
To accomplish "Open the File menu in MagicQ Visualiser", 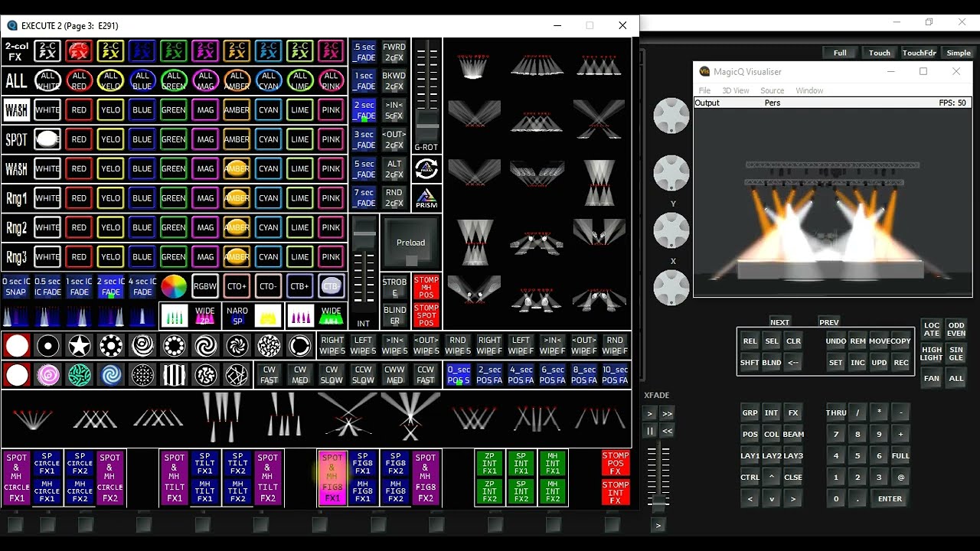I will coord(704,90).
